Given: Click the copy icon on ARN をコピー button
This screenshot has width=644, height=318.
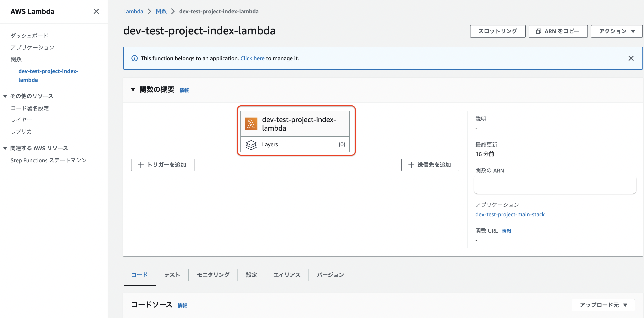Looking at the screenshot, I should tap(538, 31).
